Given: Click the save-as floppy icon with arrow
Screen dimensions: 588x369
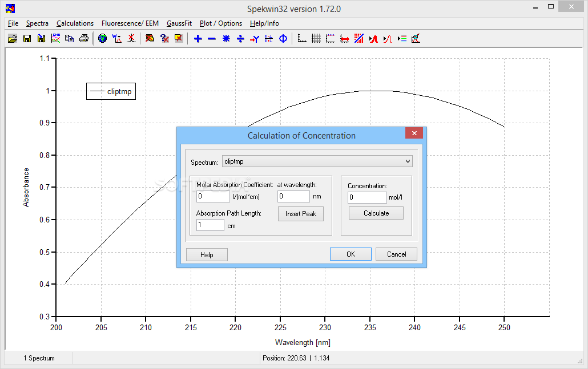Looking at the screenshot, I should click(41, 39).
